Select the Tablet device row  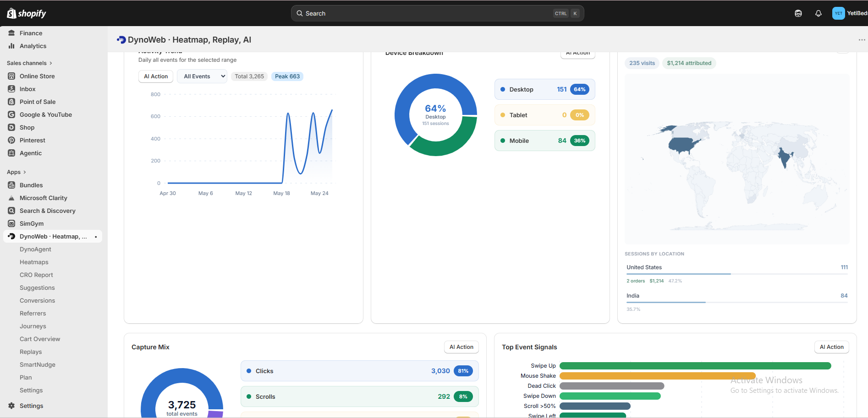(x=545, y=115)
